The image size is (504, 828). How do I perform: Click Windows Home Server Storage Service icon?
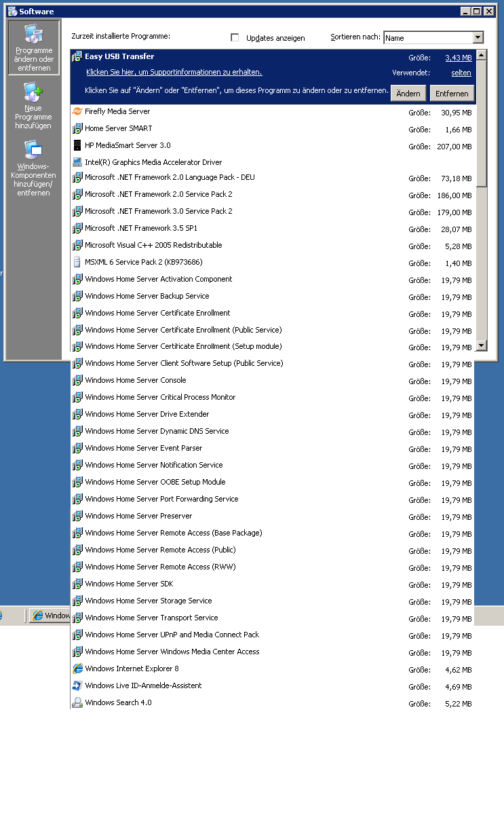(77, 601)
